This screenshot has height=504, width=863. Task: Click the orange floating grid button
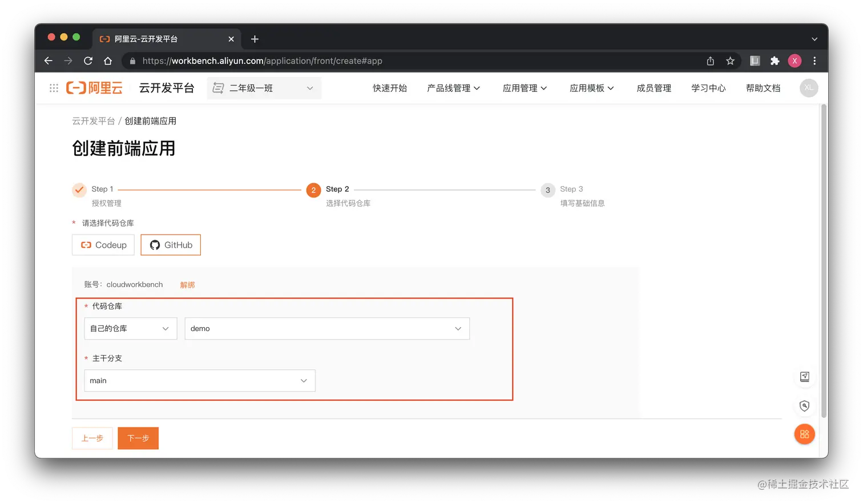[805, 434]
